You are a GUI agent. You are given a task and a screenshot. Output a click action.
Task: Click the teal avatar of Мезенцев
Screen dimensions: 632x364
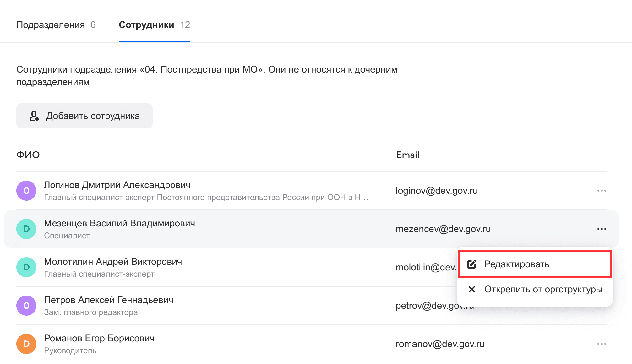tap(26, 229)
